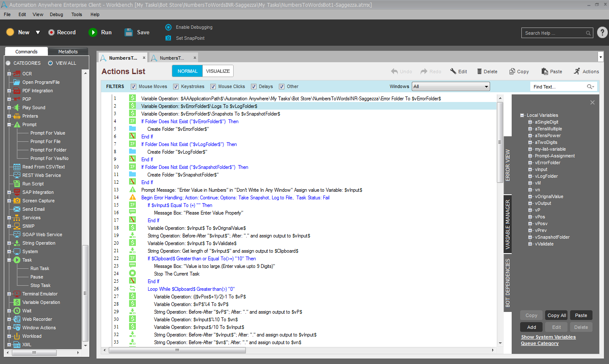
Task: Collapse the Prompt command category
Action: coord(9,124)
